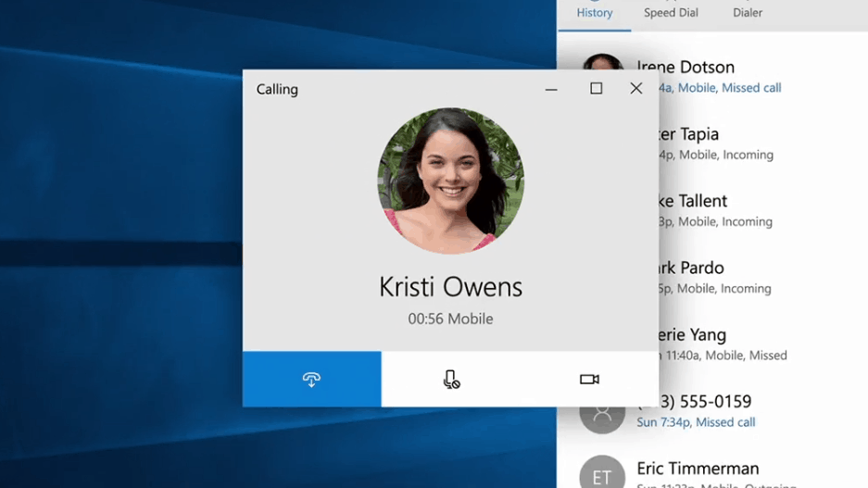Click the ET avatar for Eric Timmerman
Viewport: 868px width, 488px height.
click(x=602, y=475)
